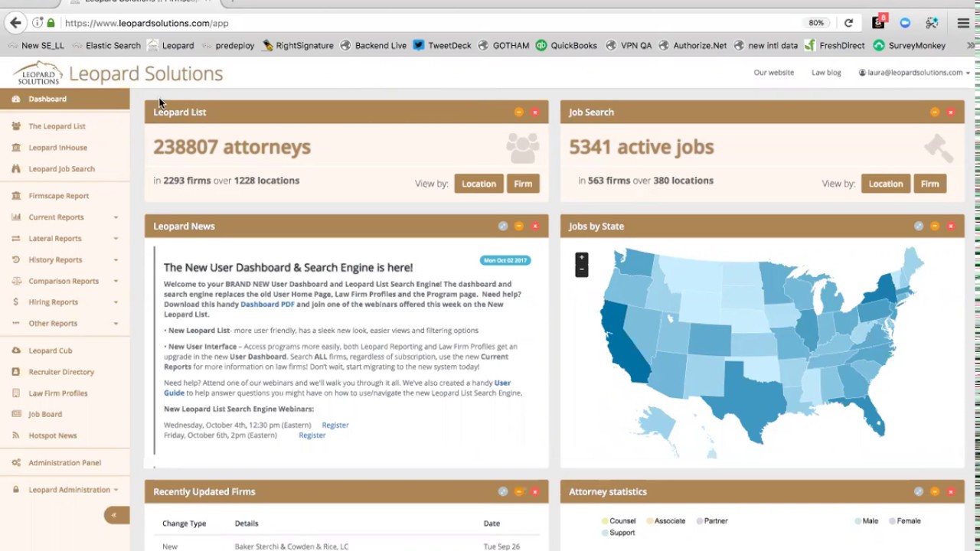This screenshot has height=551, width=980.
Task: Click the Job Board sidebar icon
Action: point(16,414)
